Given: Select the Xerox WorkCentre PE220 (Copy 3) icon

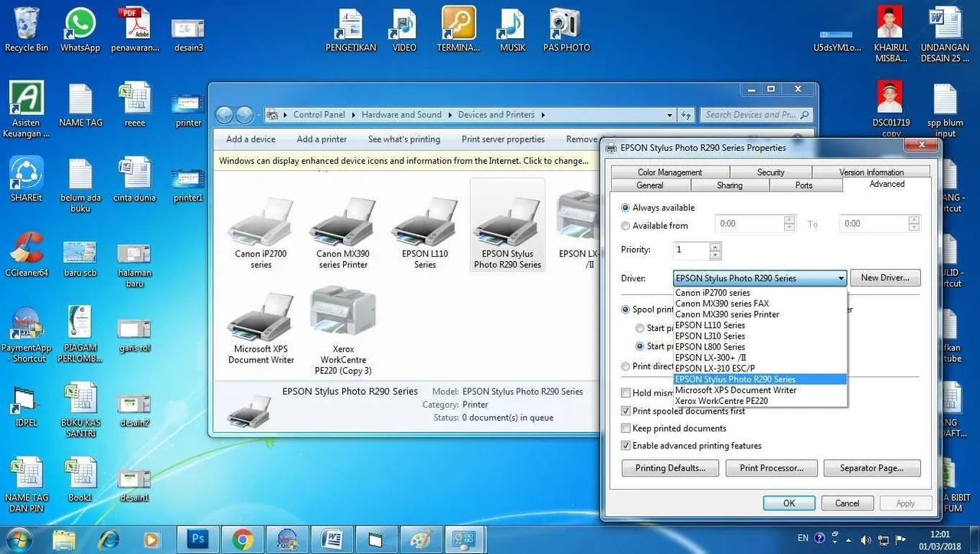Looking at the screenshot, I should point(342,332).
